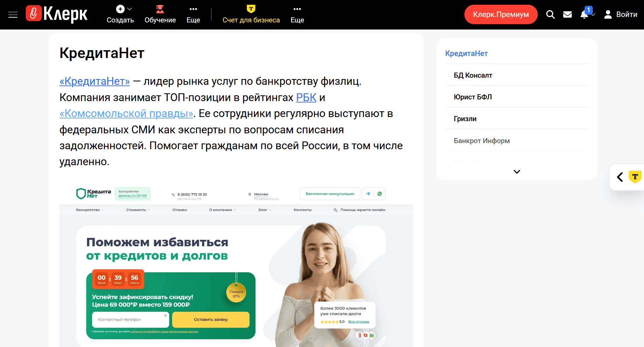
Task: Open the messages envelope icon
Action: 567,14
